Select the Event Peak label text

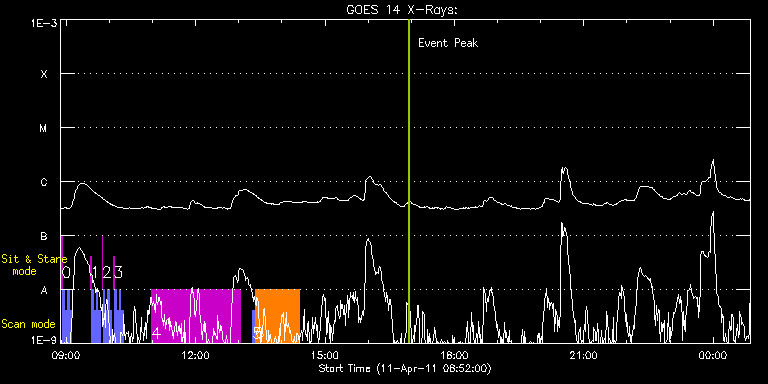click(x=448, y=43)
